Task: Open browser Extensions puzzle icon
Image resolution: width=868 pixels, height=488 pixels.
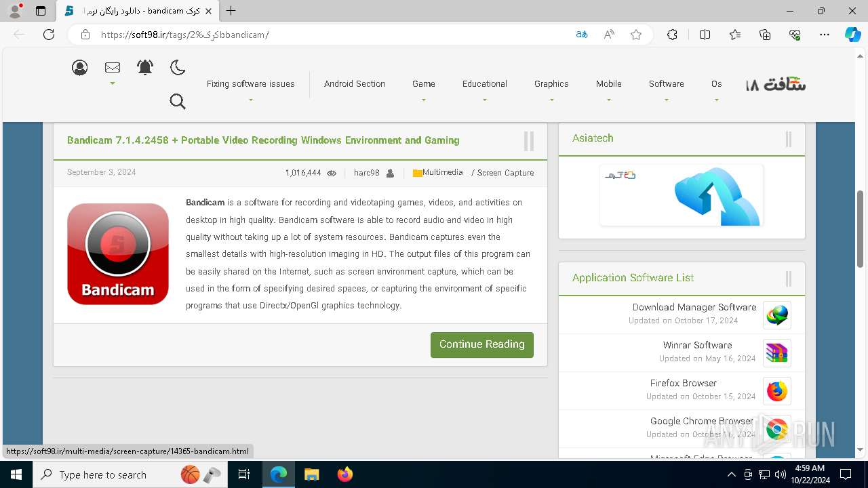Action: (x=672, y=35)
